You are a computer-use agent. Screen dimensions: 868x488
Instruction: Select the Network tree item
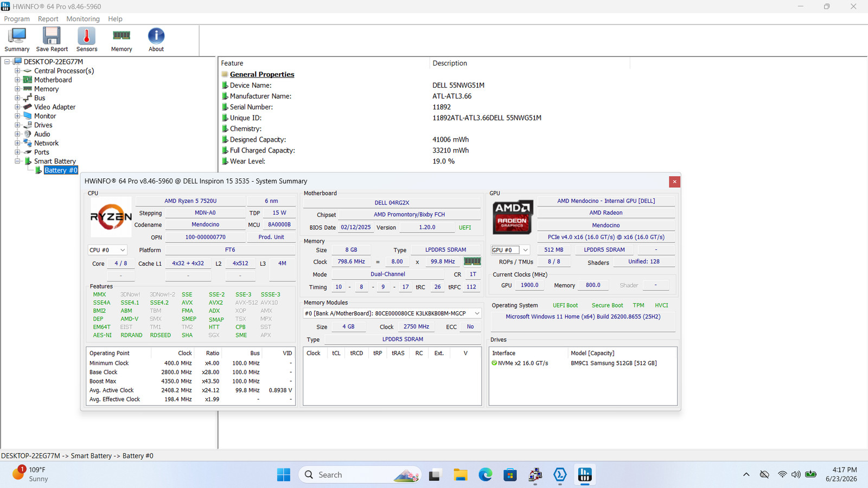(x=46, y=143)
